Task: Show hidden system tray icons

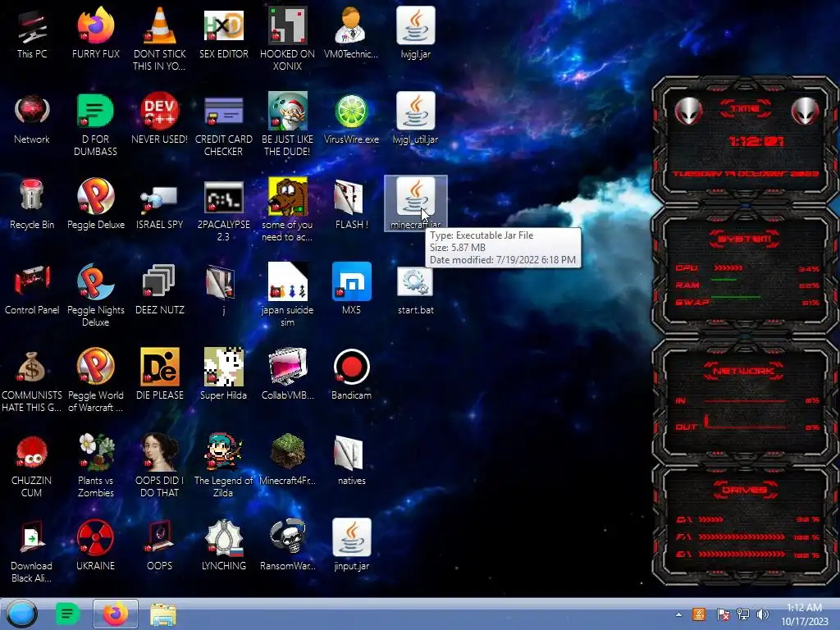Action: point(678,614)
